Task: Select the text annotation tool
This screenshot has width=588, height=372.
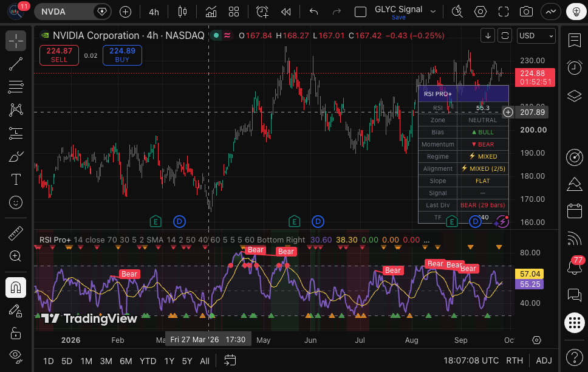Action: 16,179
